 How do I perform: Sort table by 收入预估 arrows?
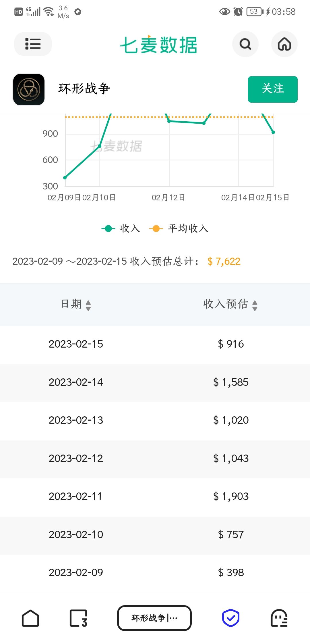(x=255, y=305)
